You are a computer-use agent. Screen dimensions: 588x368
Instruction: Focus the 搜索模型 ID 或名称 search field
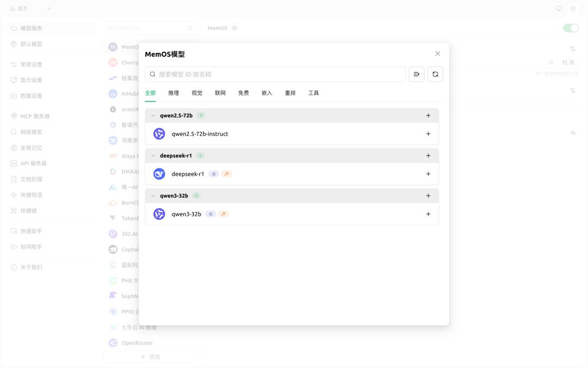275,74
